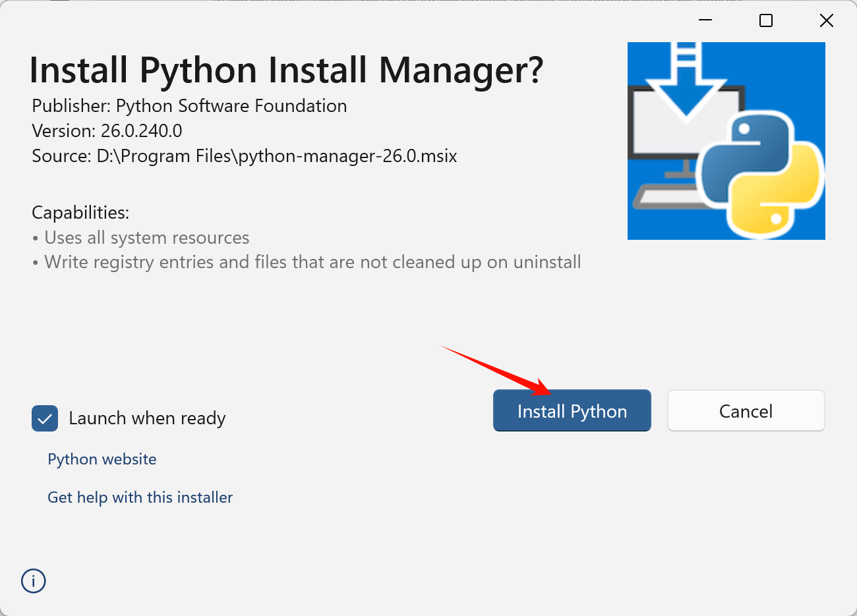The image size is (857, 616).
Task: Cancel the installation
Action: coord(746,410)
